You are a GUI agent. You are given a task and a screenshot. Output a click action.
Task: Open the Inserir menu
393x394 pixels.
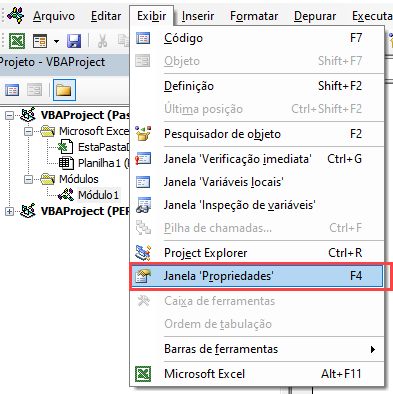(x=198, y=16)
